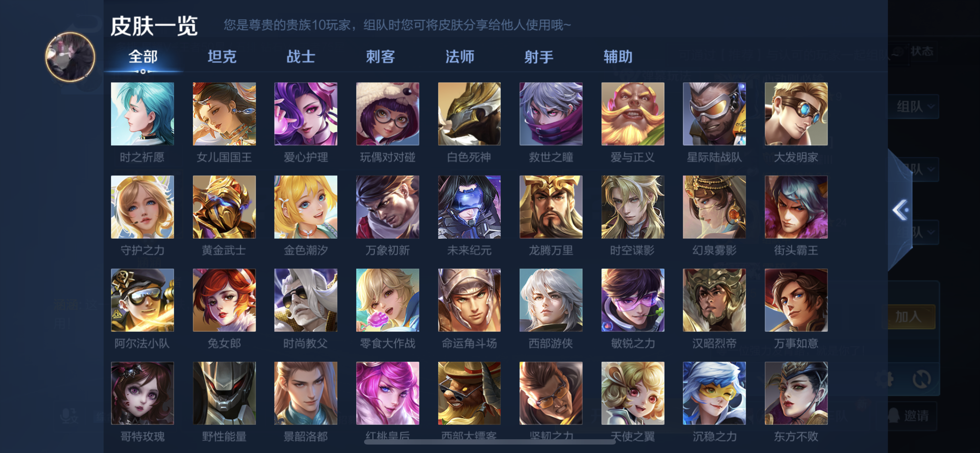Image resolution: width=980 pixels, height=453 pixels.
Task: Select the 时之祈愿 skin portrait
Action: pyautogui.click(x=142, y=114)
